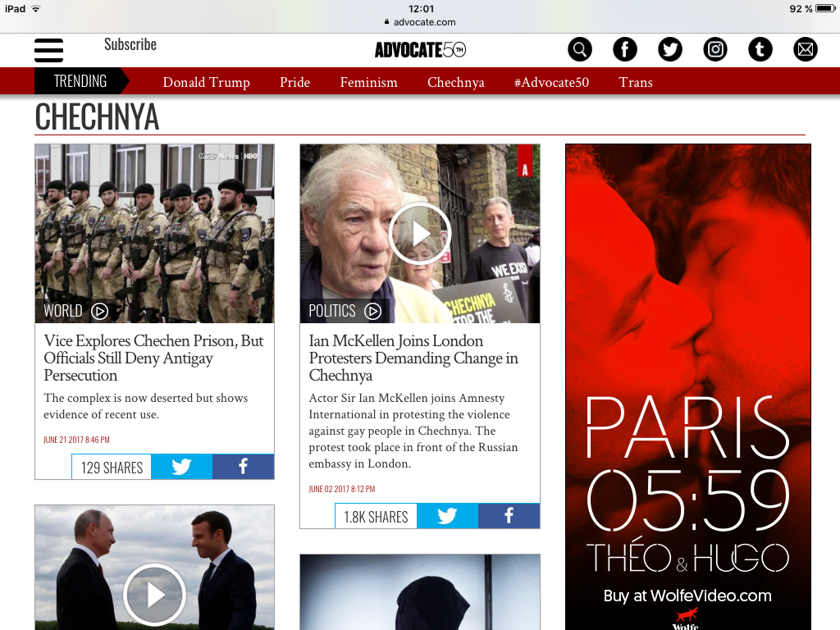Open the hooded figure article thumbnail

(x=420, y=592)
